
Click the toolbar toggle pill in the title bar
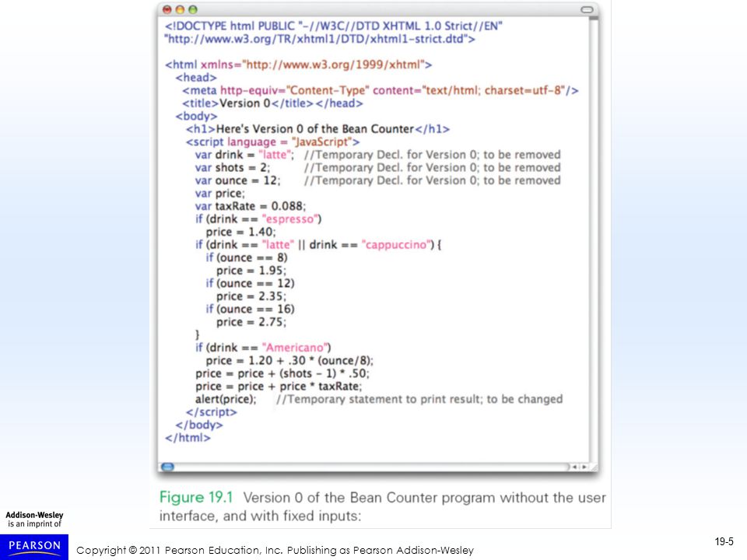(587, 9)
